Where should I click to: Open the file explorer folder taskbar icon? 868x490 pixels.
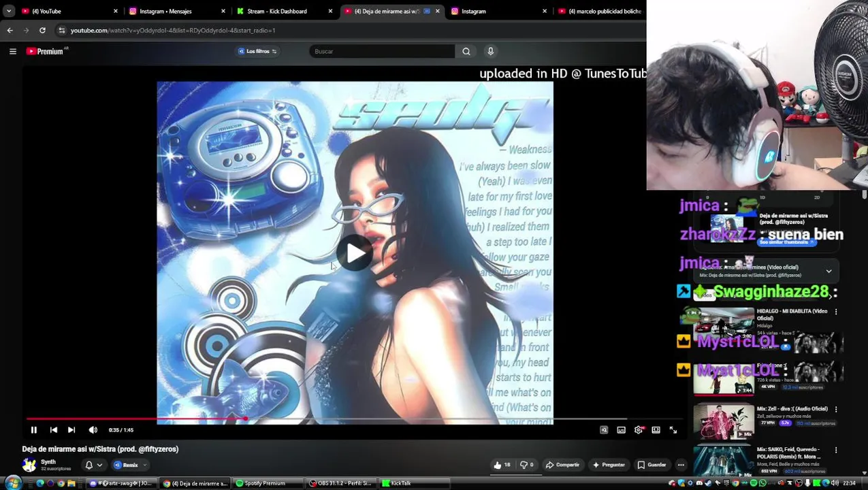pyautogui.click(x=71, y=483)
